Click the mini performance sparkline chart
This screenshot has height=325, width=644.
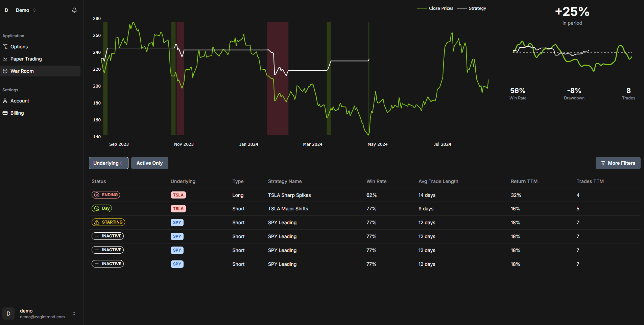click(572, 56)
